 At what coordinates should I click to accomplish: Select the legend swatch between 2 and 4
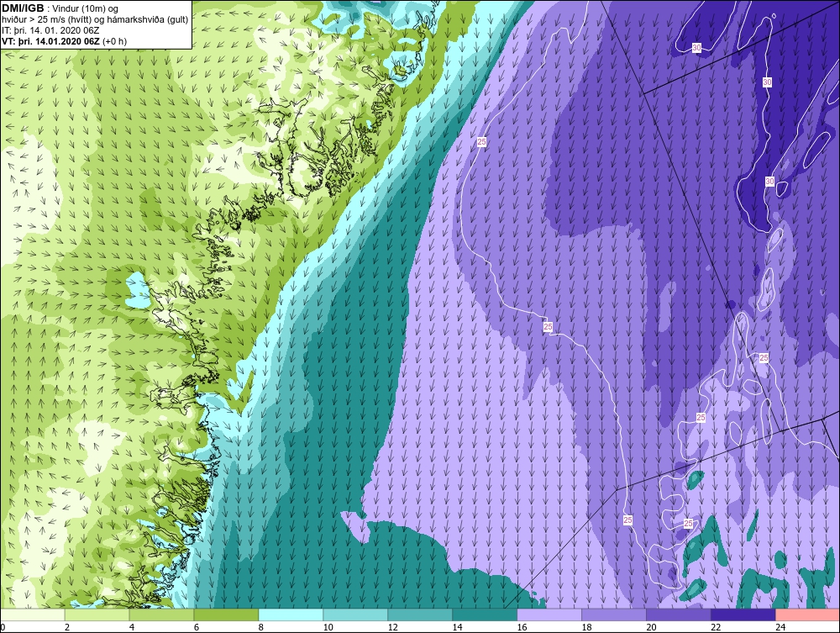(x=97, y=615)
